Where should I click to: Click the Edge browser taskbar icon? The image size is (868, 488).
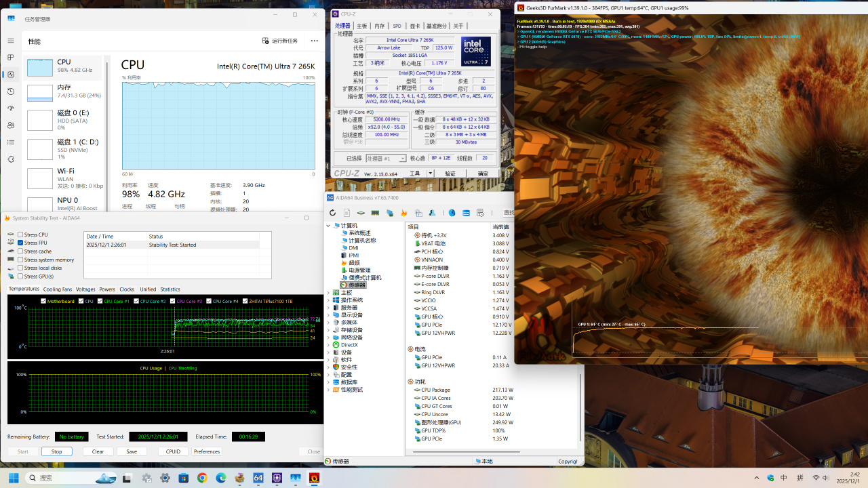click(220, 478)
